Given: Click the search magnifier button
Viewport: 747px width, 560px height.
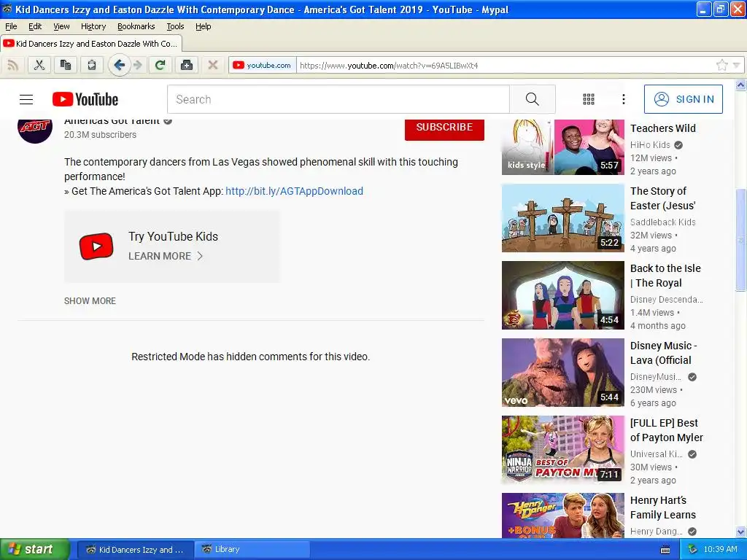Looking at the screenshot, I should pyautogui.click(x=532, y=99).
